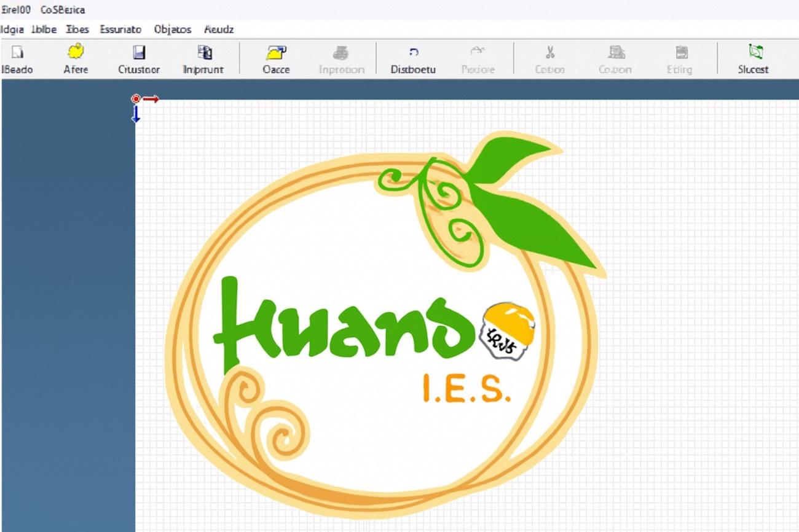Viewport: 799px width, 532px height.
Task: Open the 'Aeudz' menu
Action: coord(219,29)
